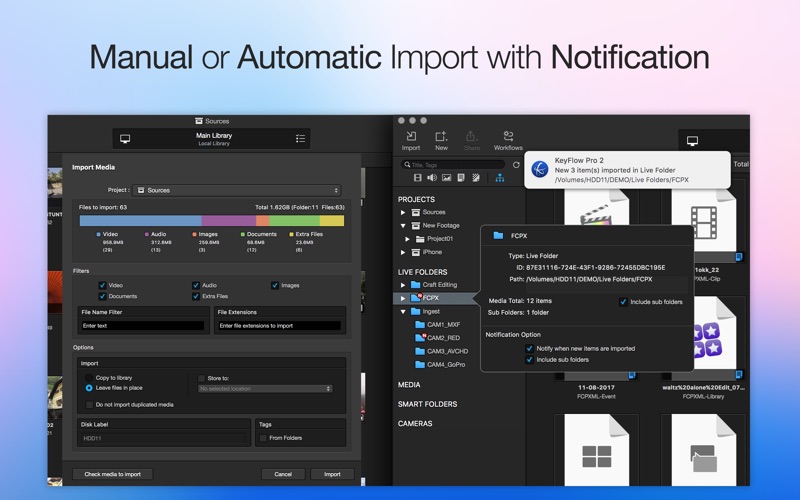Image resolution: width=800 pixels, height=500 pixels.
Task: Click the Craft Editing folder icon
Action: point(415,285)
